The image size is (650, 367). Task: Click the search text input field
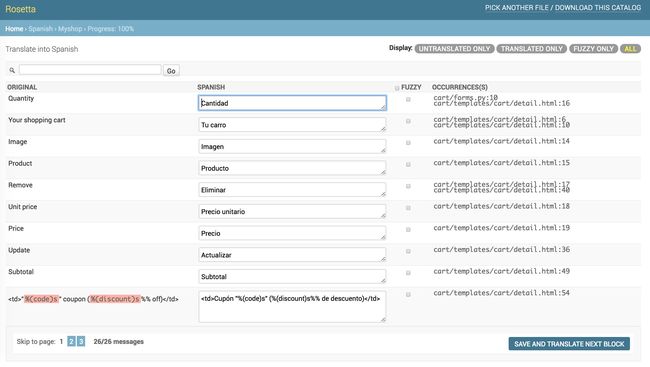(90, 70)
